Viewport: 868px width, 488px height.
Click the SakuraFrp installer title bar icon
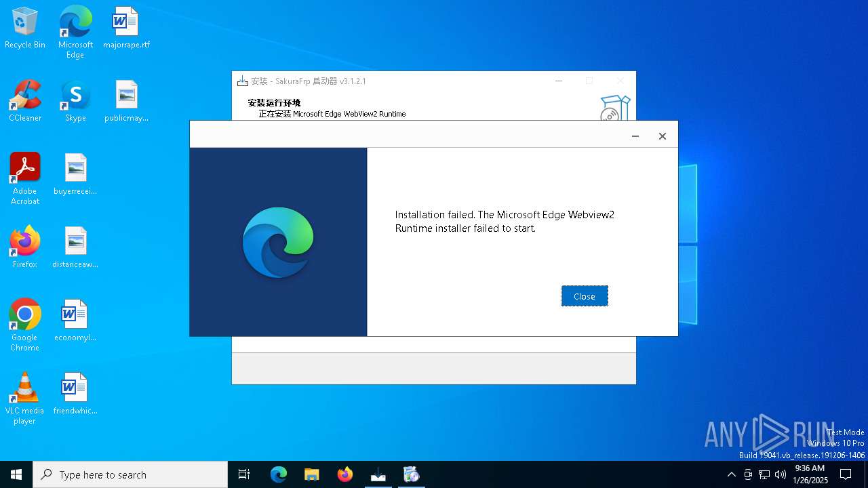[x=243, y=81]
